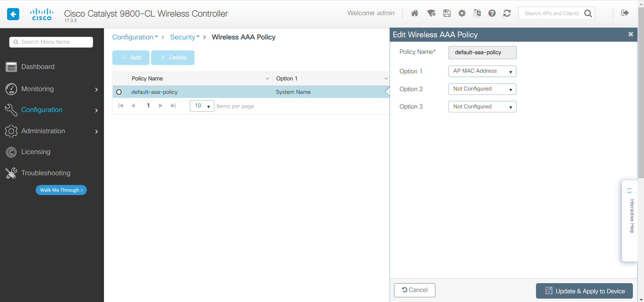Click the Dashboard sidebar icon
The height and width of the screenshot is (302, 644).
tap(11, 67)
